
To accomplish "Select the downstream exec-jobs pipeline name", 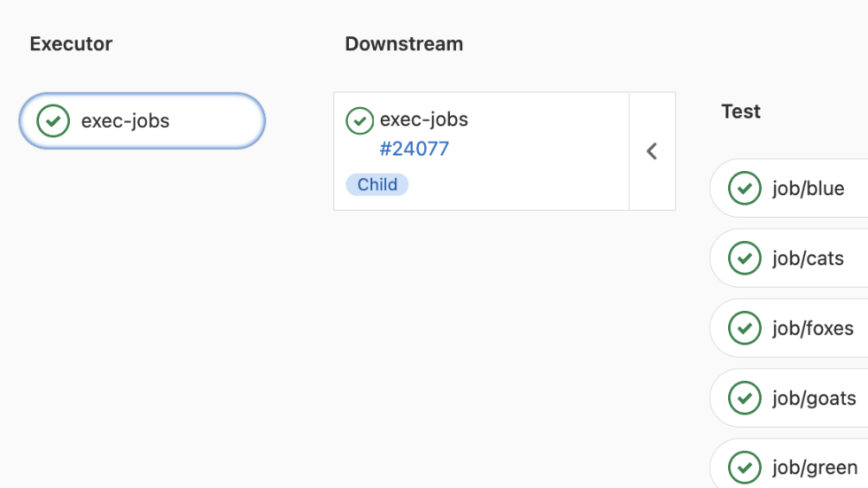I will pos(423,120).
